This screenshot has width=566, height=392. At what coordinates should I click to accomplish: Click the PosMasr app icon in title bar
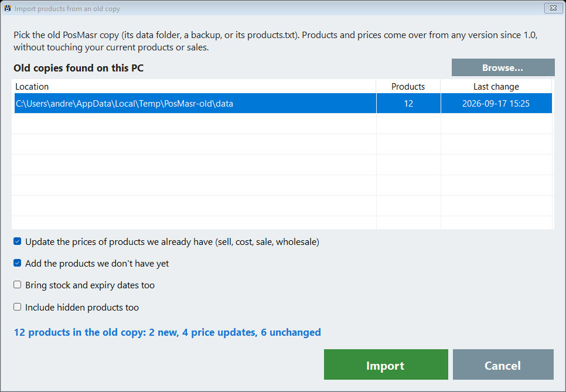pos(8,8)
